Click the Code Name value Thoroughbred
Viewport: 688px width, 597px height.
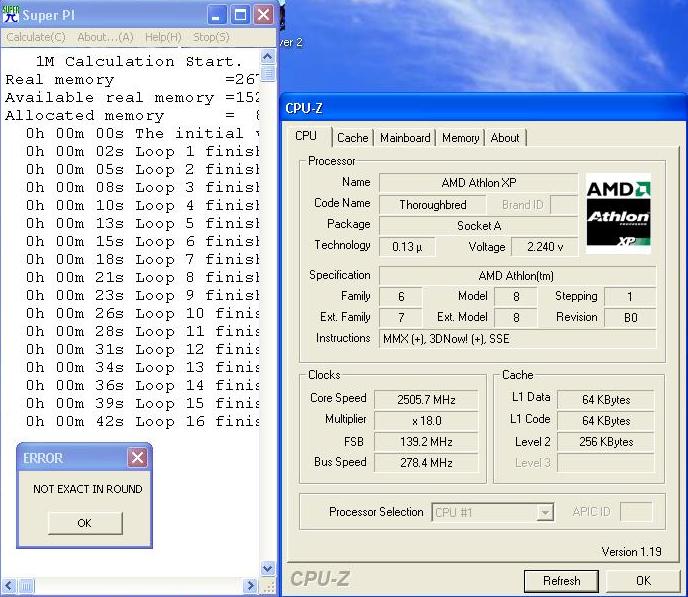tap(433, 205)
